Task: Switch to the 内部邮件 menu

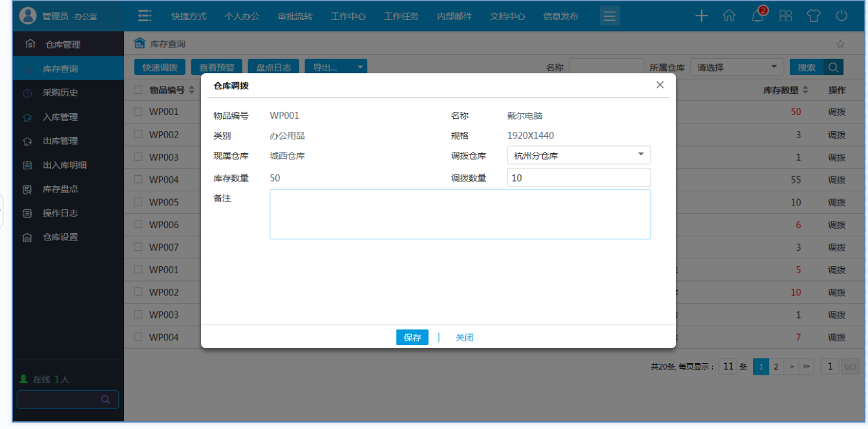Action: 454,16
